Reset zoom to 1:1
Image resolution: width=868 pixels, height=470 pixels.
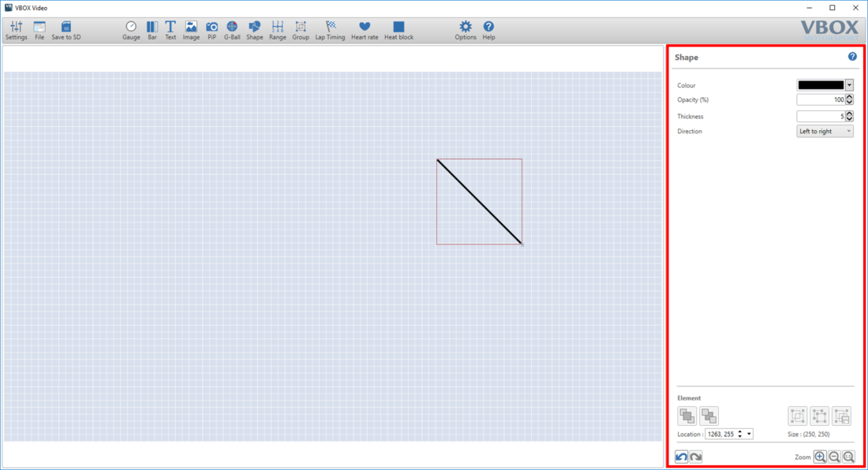click(x=848, y=457)
